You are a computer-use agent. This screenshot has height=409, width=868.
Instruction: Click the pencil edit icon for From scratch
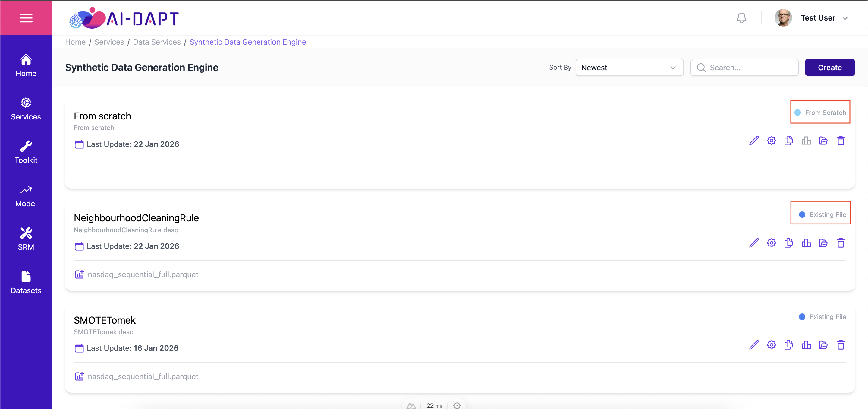[x=754, y=141]
